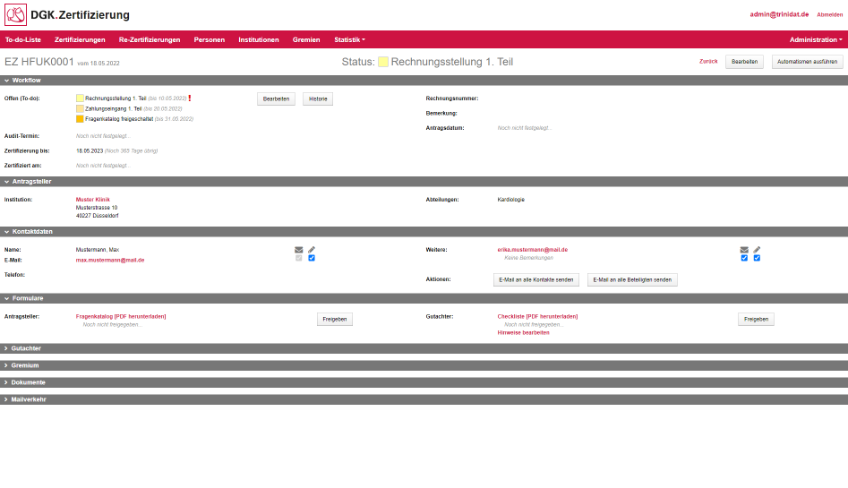
Task: Click E-Mail an alle Beteiligten senden
Action: tap(632, 280)
